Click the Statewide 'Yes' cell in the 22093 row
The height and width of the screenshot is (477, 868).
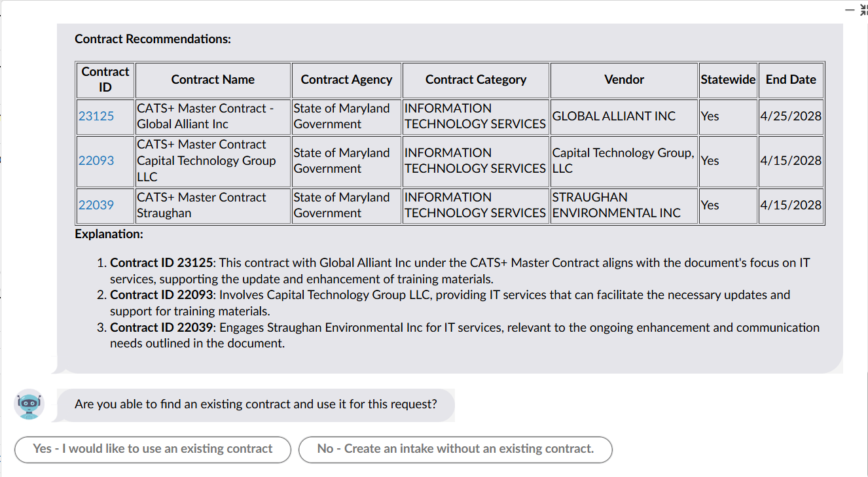(728, 161)
